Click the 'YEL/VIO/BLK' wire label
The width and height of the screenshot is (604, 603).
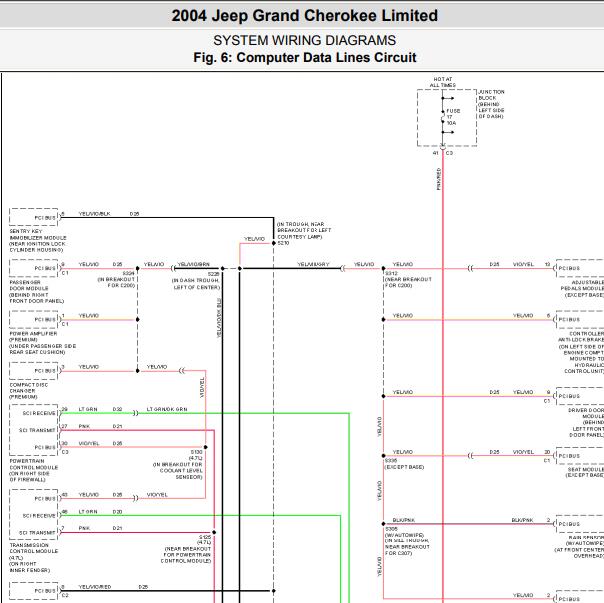click(94, 213)
